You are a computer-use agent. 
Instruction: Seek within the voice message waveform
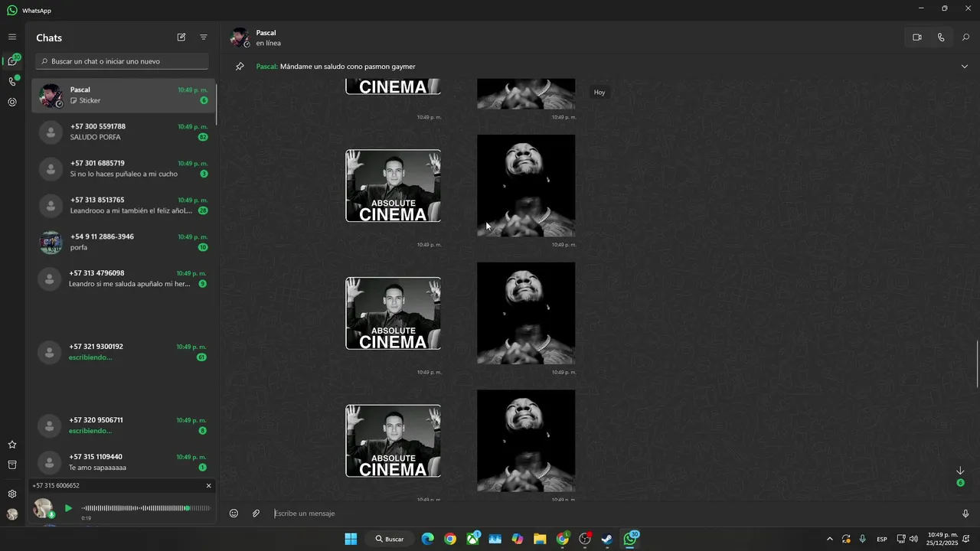click(145, 508)
